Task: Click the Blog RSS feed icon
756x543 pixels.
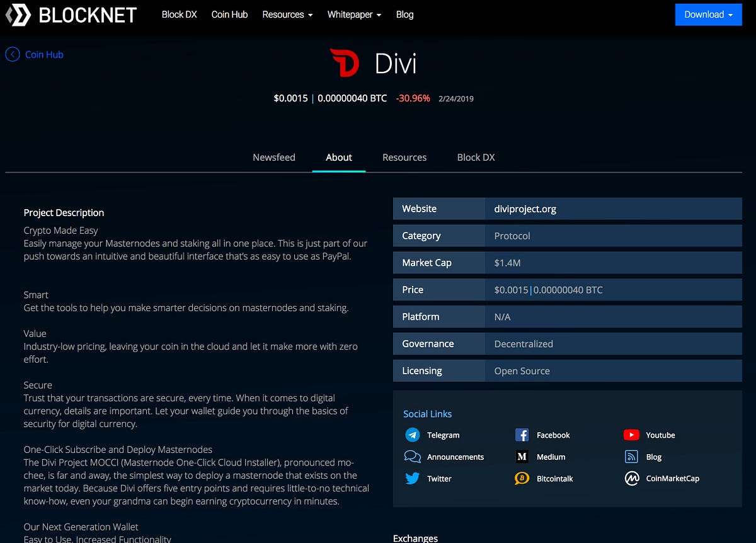Action: tap(631, 457)
